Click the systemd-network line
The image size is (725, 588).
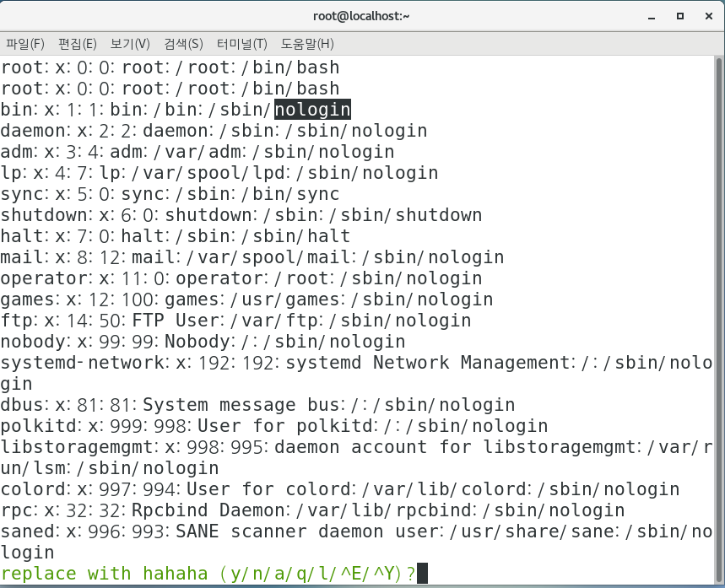coord(356,373)
